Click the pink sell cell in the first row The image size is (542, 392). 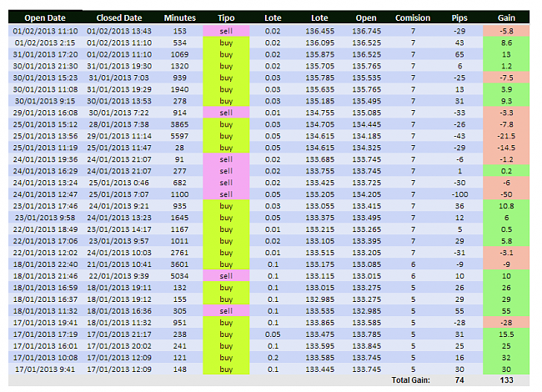click(x=226, y=30)
